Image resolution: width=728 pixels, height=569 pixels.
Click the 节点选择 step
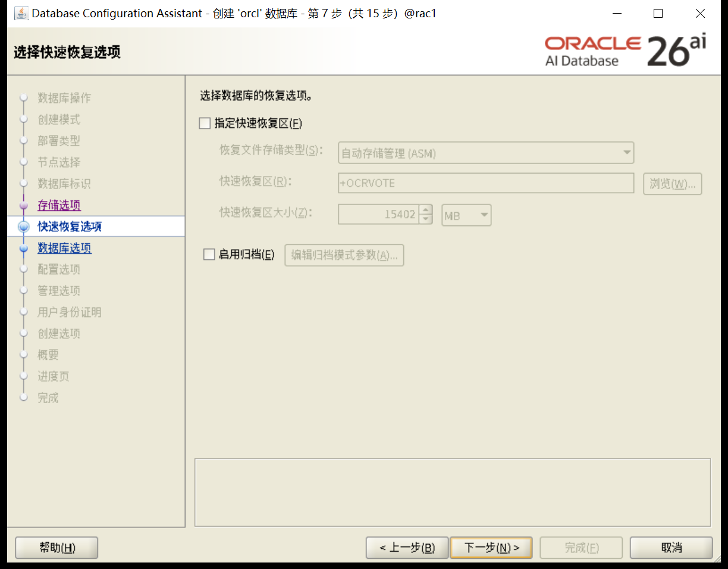pos(59,162)
